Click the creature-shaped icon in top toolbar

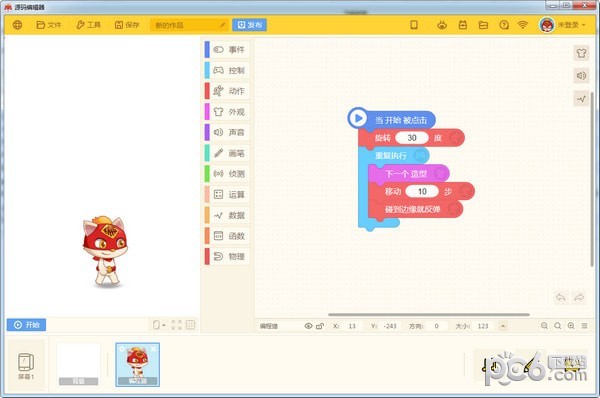point(442,25)
